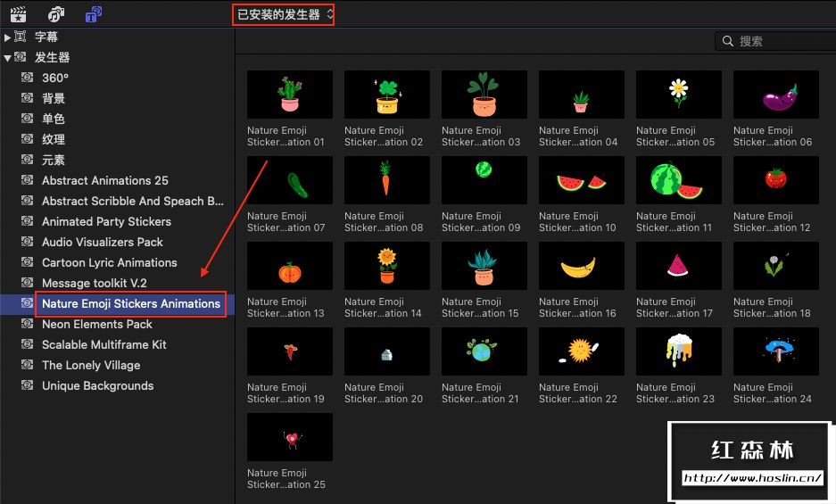Screen dimensions: 836x504
Task: Collapse the 发生器 category triangle
Action: pyautogui.click(x=7, y=58)
